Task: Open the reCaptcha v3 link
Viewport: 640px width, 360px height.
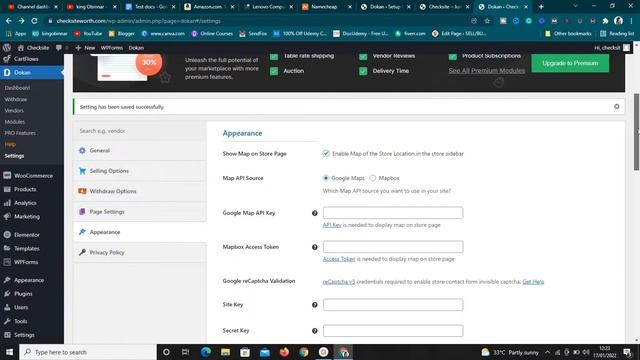Action: click(x=339, y=282)
